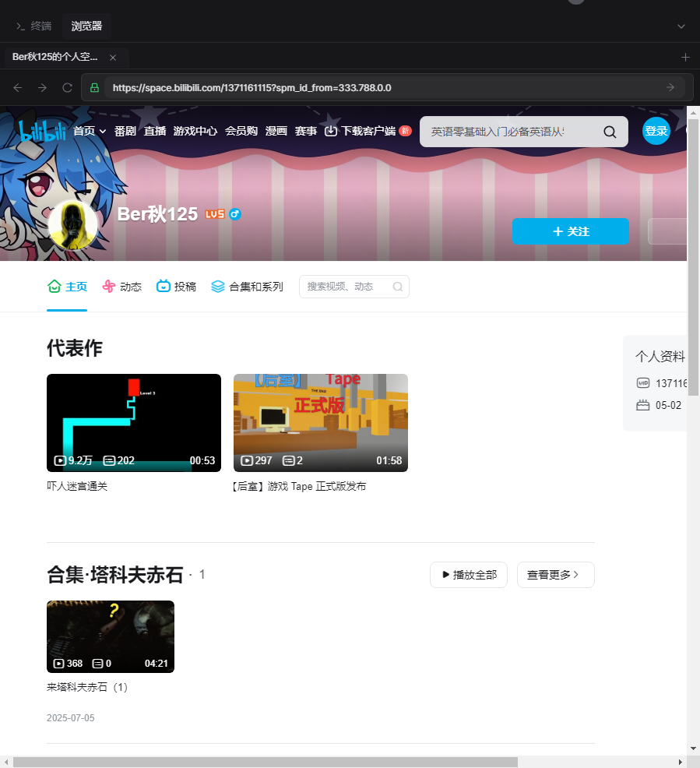
Task: Open 会员购 in the navigation
Action: point(241,131)
